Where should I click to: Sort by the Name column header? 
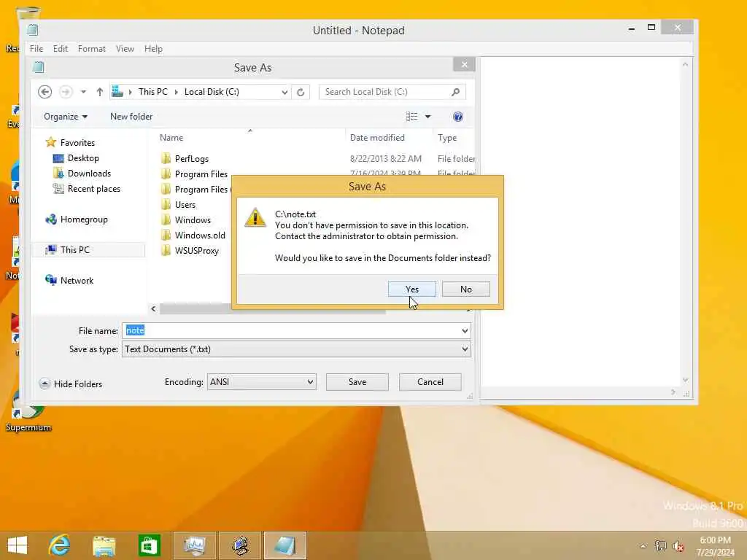(x=171, y=138)
